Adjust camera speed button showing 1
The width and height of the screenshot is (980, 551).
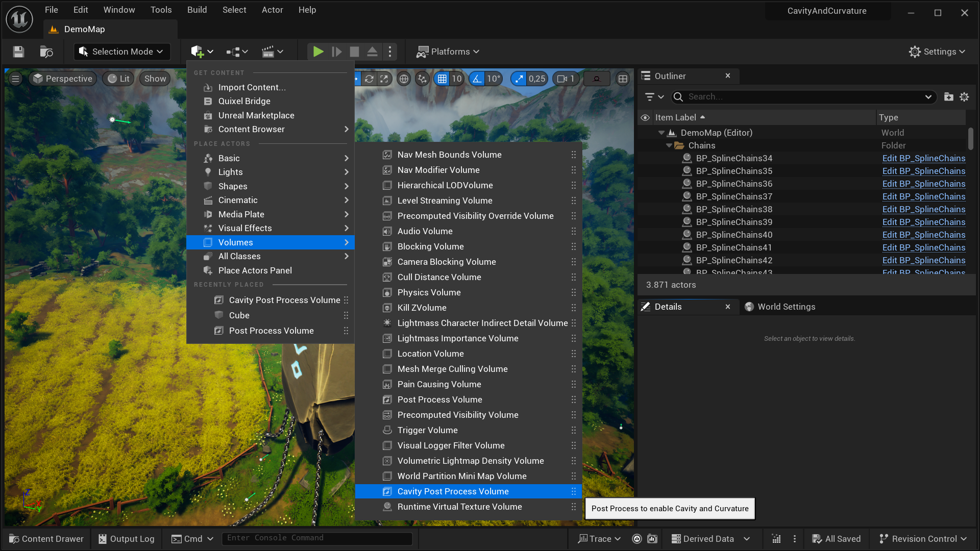point(566,79)
